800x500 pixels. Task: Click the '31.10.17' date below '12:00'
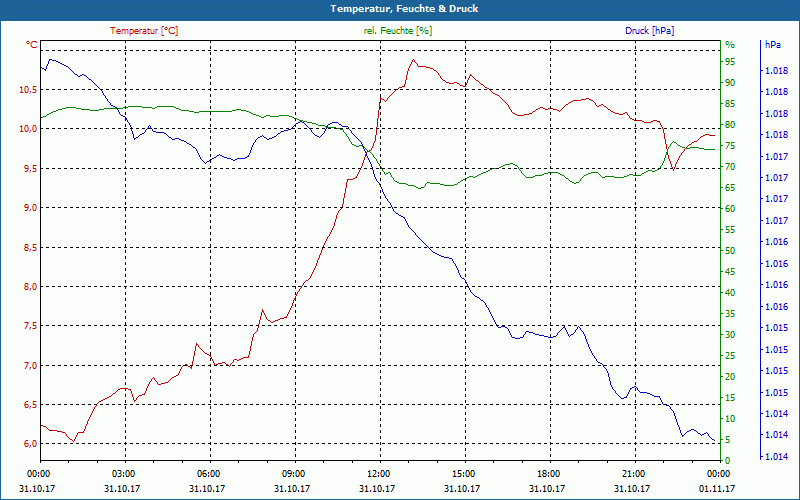point(377,488)
